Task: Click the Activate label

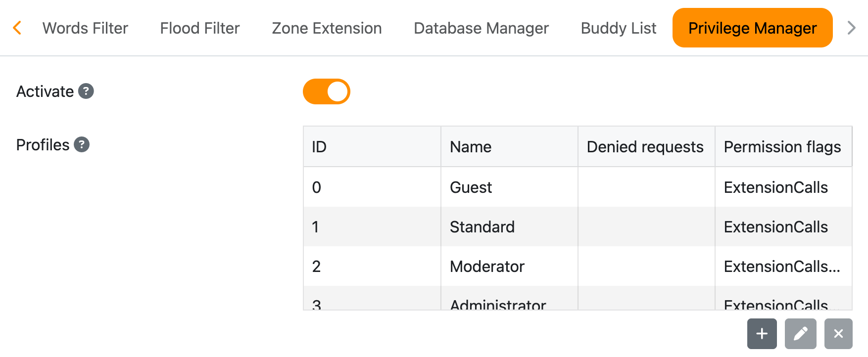Action: coord(45,91)
